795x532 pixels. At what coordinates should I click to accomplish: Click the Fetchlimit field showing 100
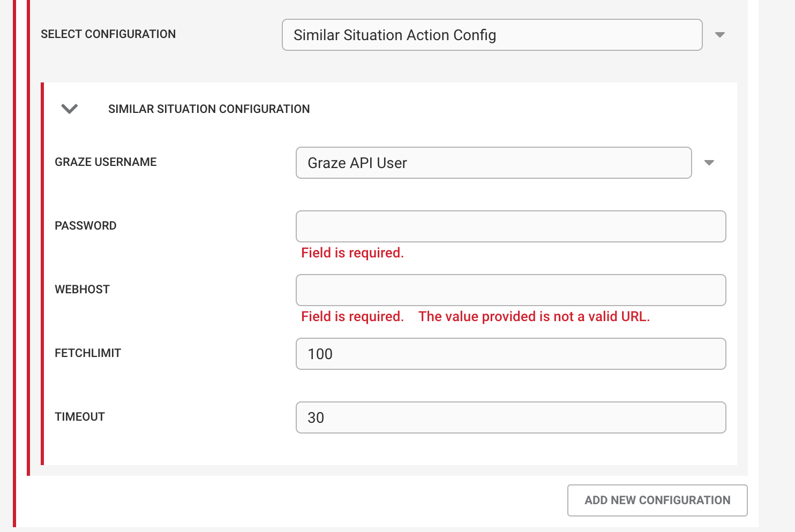tap(511, 354)
